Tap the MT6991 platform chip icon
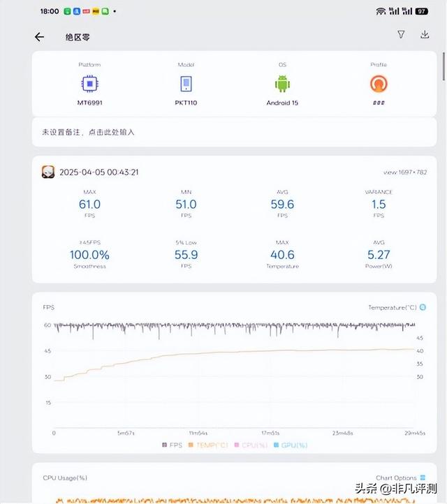The width and height of the screenshot is (447, 504). coord(89,84)
